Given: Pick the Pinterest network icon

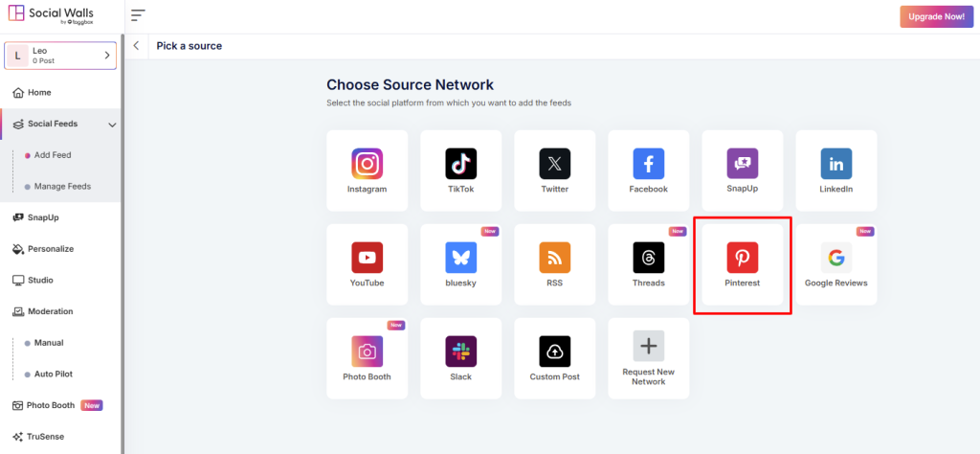Looking at the screenshot, I should click(742, 258).
